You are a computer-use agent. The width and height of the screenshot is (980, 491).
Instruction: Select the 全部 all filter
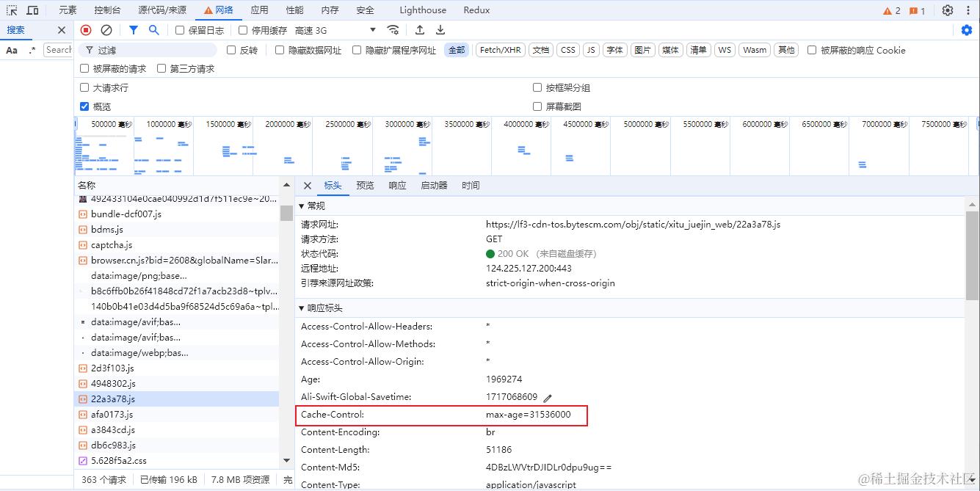(x=457, y=50)
